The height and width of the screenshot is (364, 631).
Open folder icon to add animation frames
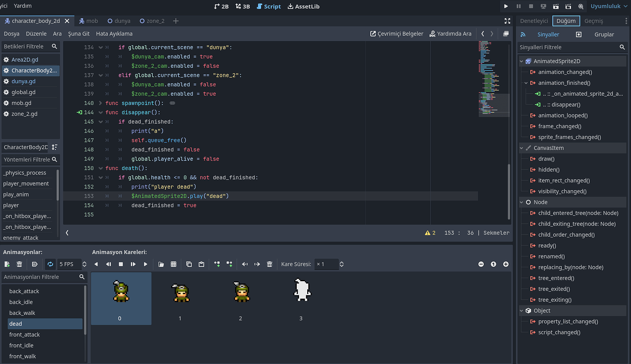click(x=160, y=264)
